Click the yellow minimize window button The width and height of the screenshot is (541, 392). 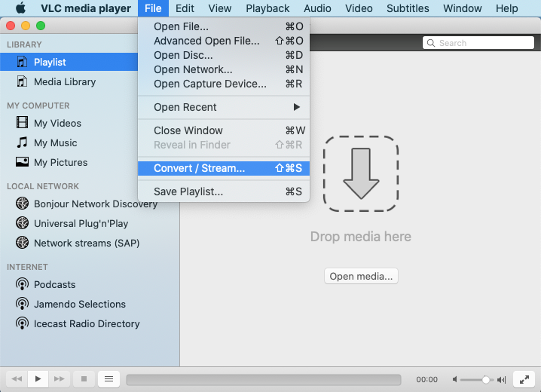26,26
